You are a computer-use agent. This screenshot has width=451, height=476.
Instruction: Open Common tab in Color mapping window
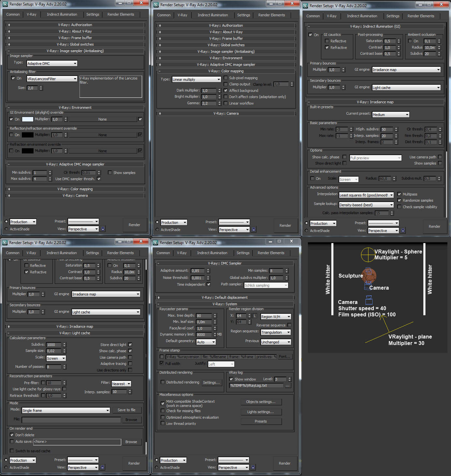pos(164,15)
